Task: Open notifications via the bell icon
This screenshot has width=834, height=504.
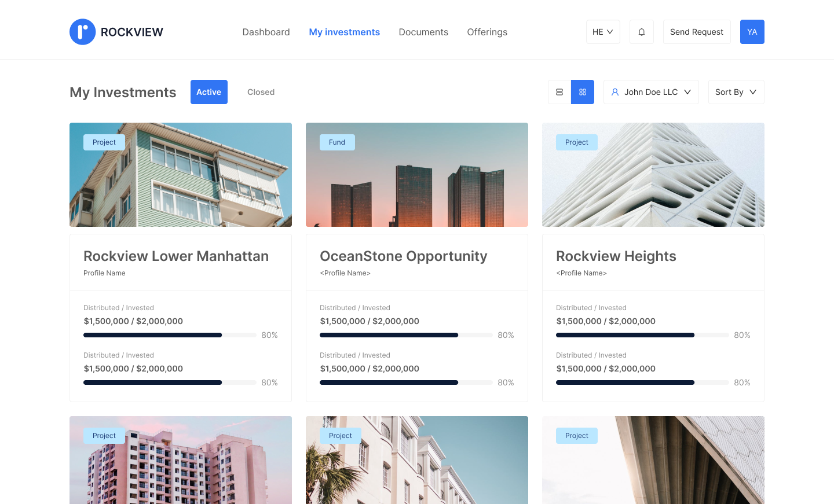Action: pos(641,32)
